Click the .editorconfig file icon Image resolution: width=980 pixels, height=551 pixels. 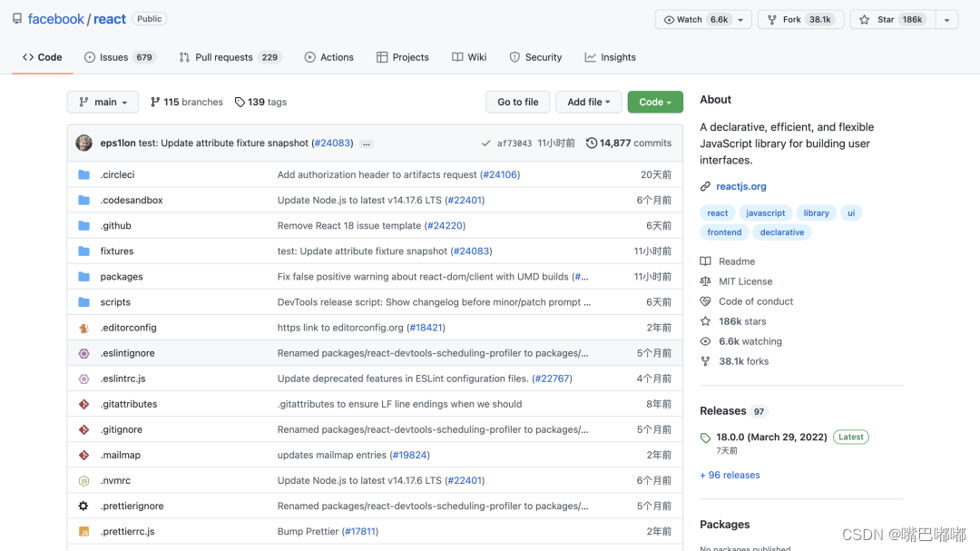[x=83, y=328]
